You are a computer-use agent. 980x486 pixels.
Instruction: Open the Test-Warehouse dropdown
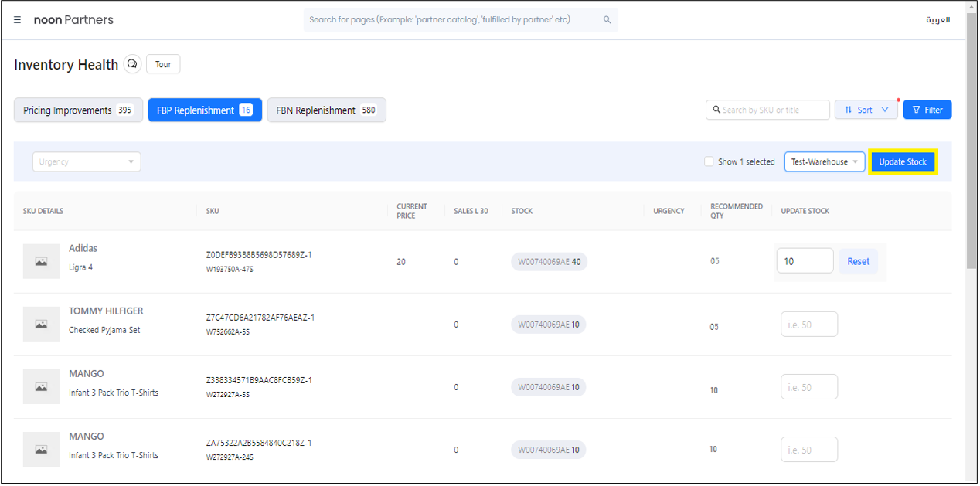pyautogui.click(x=824, y=162)
